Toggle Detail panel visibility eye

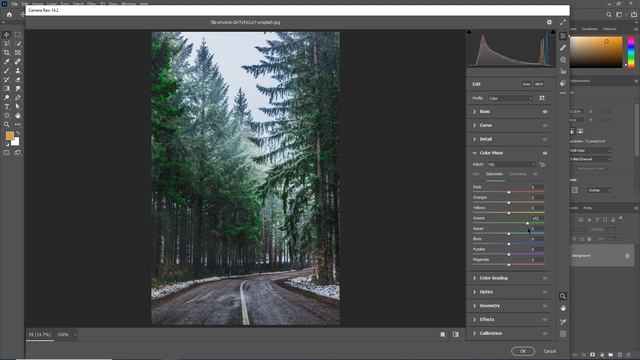pyautogui.click(x=544, y=139)
